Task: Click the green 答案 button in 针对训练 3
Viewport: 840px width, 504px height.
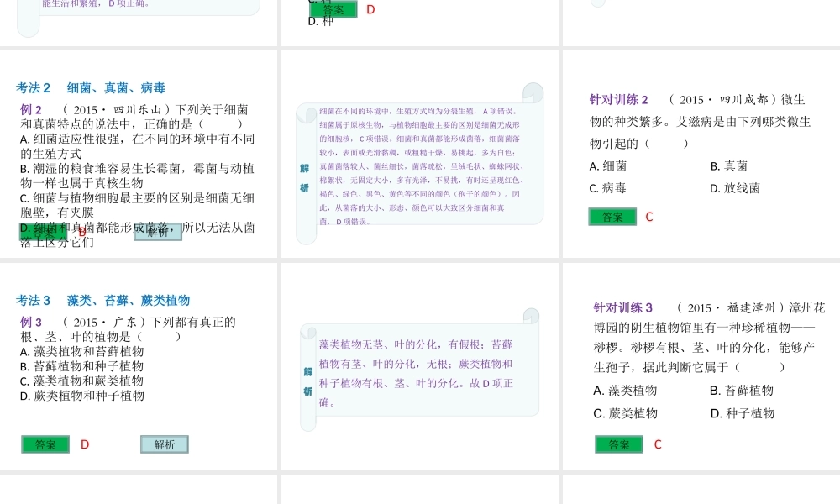Action: 619,444
